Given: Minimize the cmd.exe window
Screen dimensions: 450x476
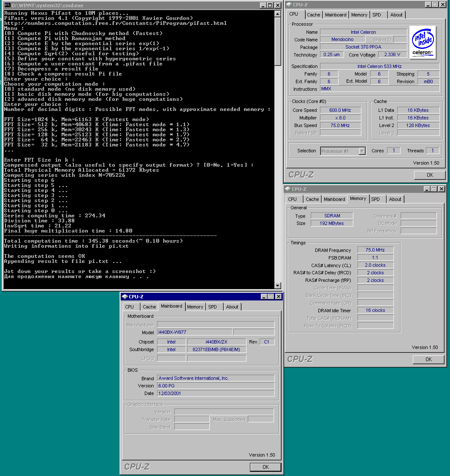Looking at the screenshot, I should pyautogui.click(x=263, y=5).
